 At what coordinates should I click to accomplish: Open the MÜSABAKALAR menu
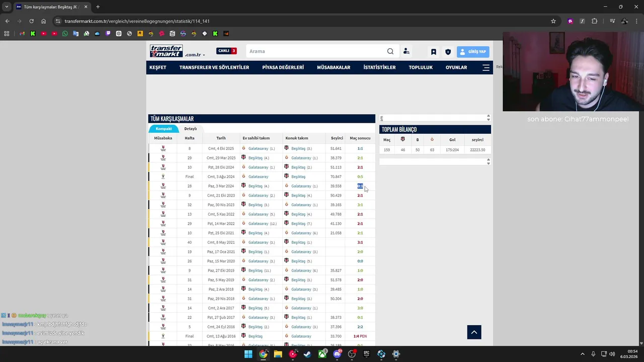click(x=334, y=67)
